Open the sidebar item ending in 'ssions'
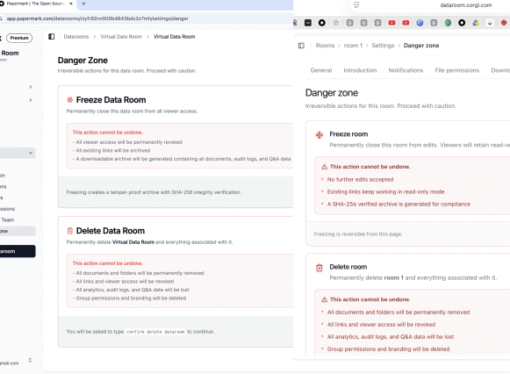The height and width of the screenshot is (374, 510). 7,209
